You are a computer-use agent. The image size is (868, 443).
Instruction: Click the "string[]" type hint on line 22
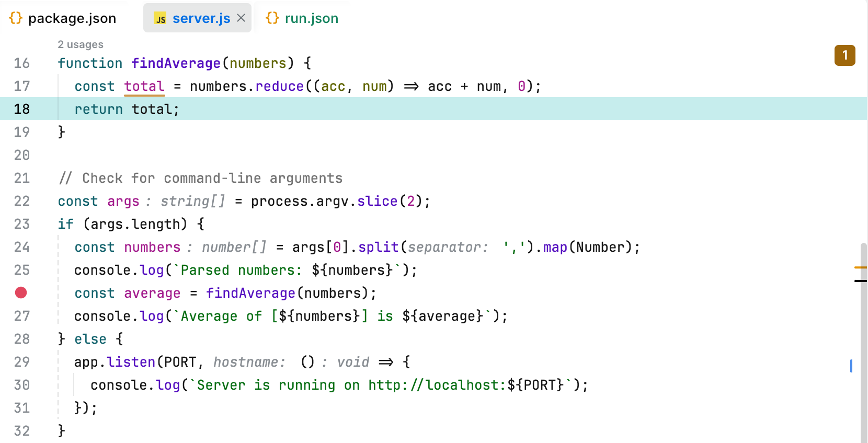tap(193, 201)
